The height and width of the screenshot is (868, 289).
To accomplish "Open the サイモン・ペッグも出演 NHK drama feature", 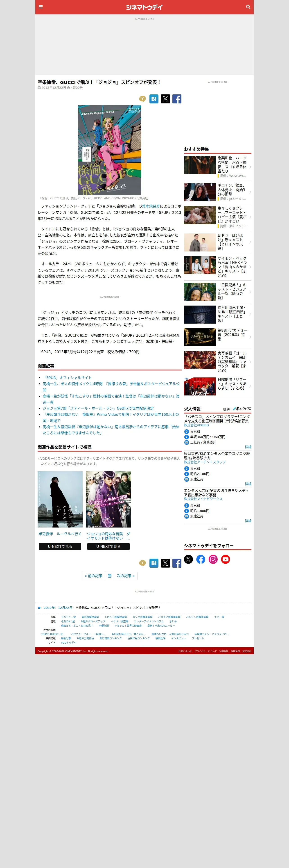I will coord(217,267).
